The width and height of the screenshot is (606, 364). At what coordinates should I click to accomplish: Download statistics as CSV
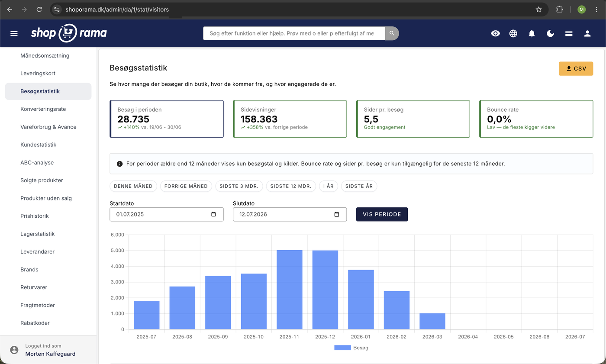576,69
